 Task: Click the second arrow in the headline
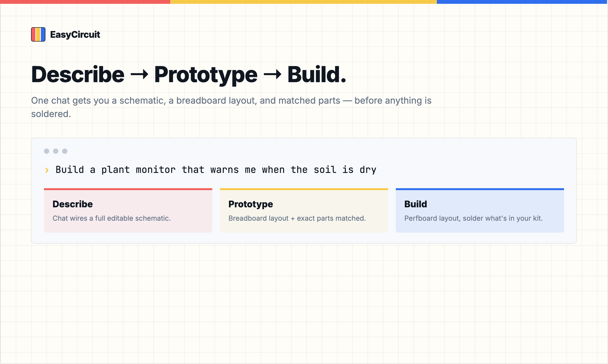point(272,74)
